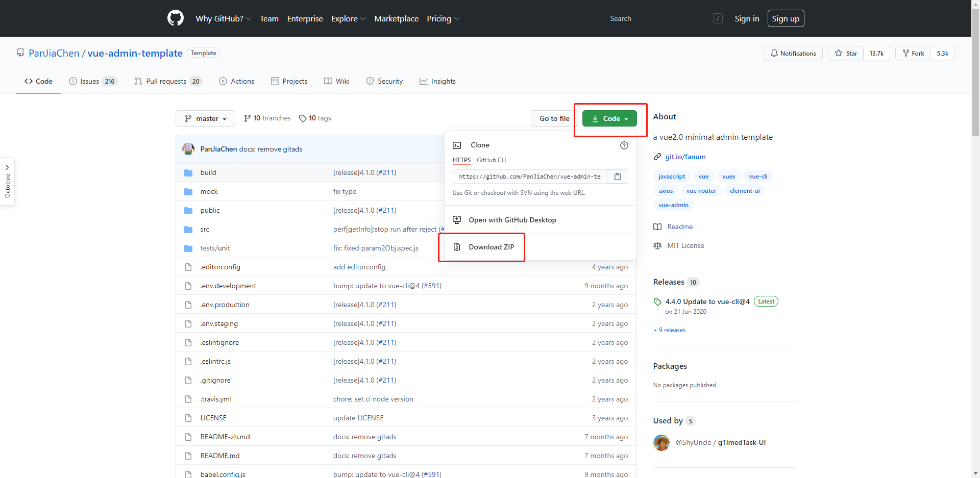Click the clone help question mark icon
Viewport: 980px width, 478px height.
(x=624, y=145)
